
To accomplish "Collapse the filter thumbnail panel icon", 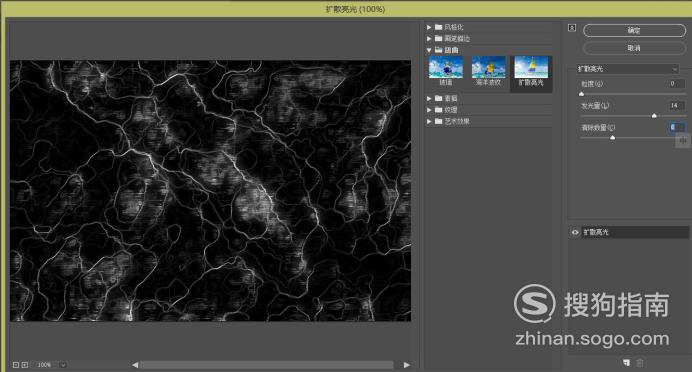I will click(x=572, y=28).
